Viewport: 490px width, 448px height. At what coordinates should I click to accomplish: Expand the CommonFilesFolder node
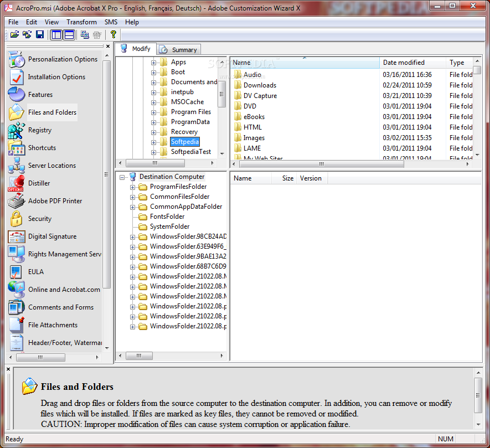pos(132,197)
